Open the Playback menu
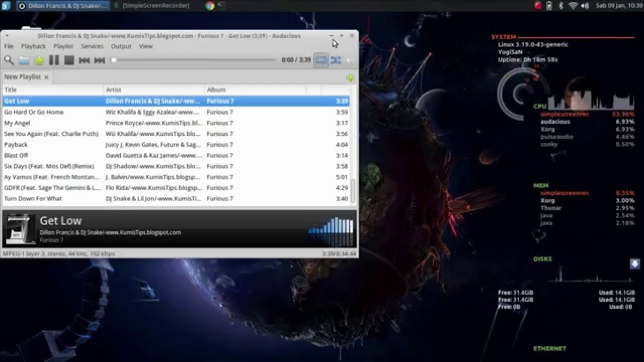 (x=34, y=46)
